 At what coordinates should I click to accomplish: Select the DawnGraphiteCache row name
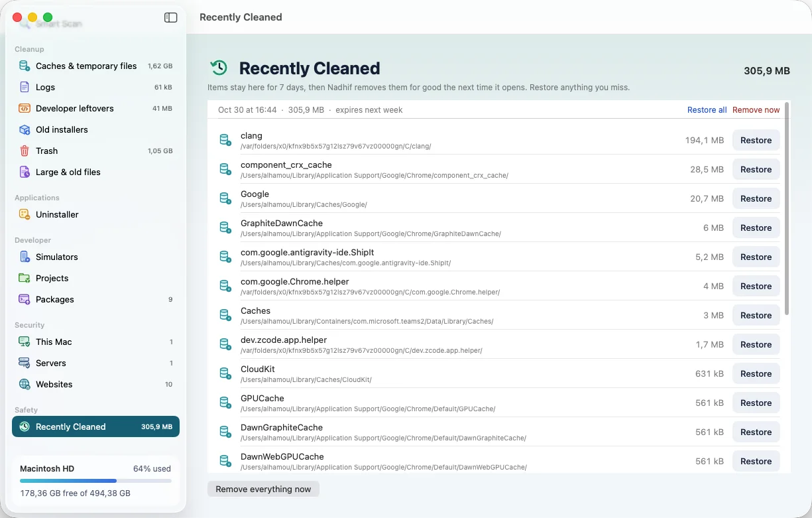[x=282, y=427]
